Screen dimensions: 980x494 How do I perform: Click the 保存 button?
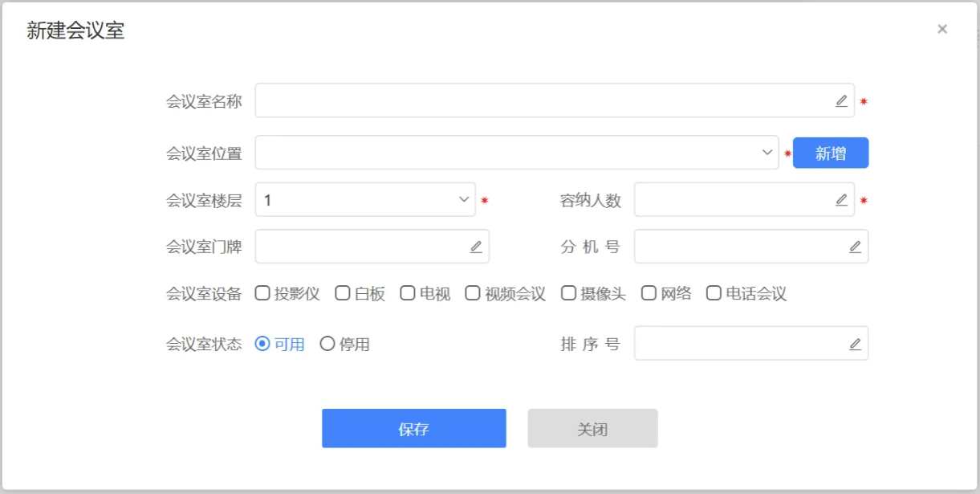coord(413,428)
